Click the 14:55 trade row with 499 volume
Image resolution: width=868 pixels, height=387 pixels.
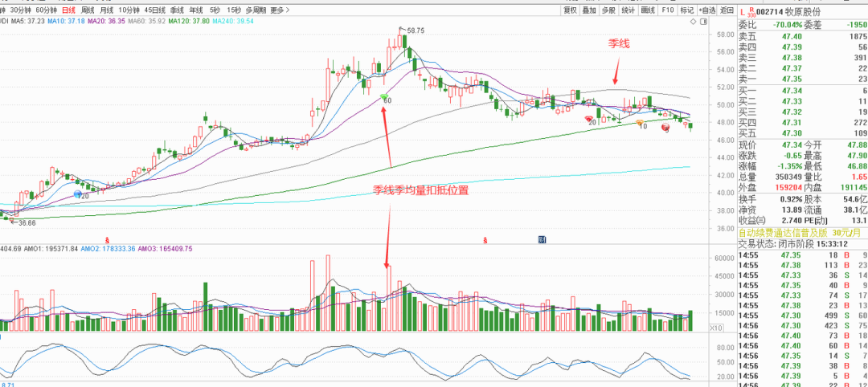coord(803,315)
